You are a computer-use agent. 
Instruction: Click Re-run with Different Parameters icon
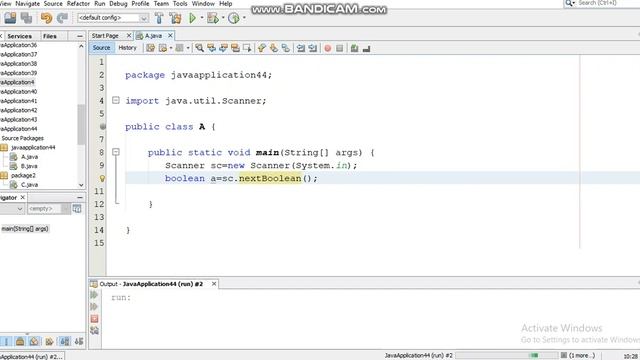(94, 307)
